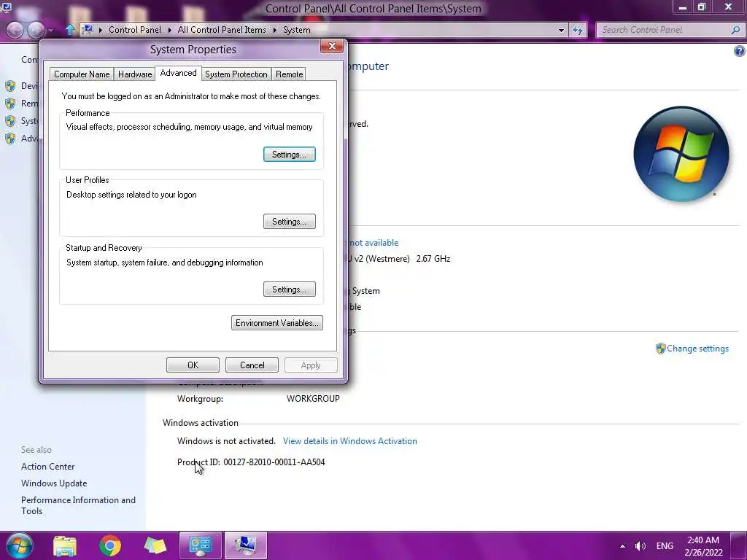Confirm with OK in System Properties
The width and height of the screenshot is (747, 560).
193,365
